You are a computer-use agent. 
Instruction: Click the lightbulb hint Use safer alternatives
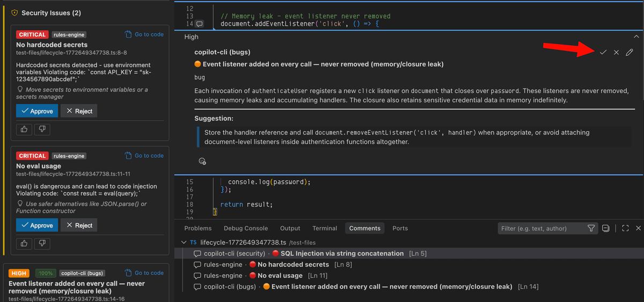pos(82,208)
